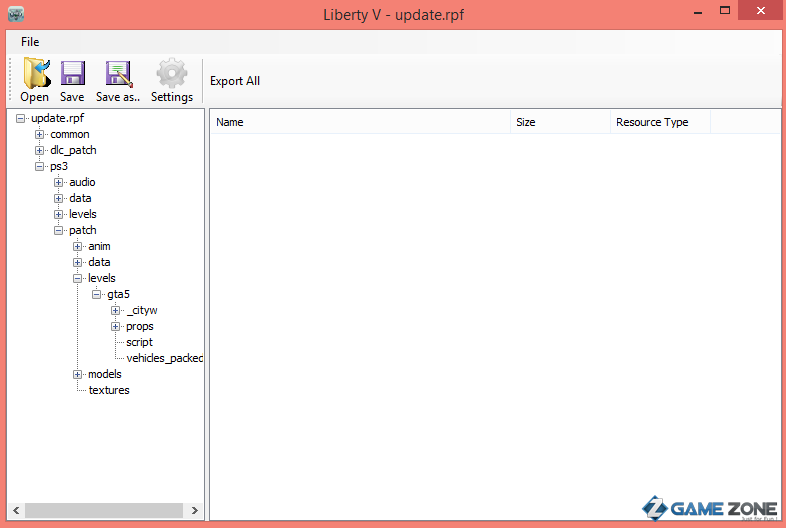Select the props folder

pos(140,327)
